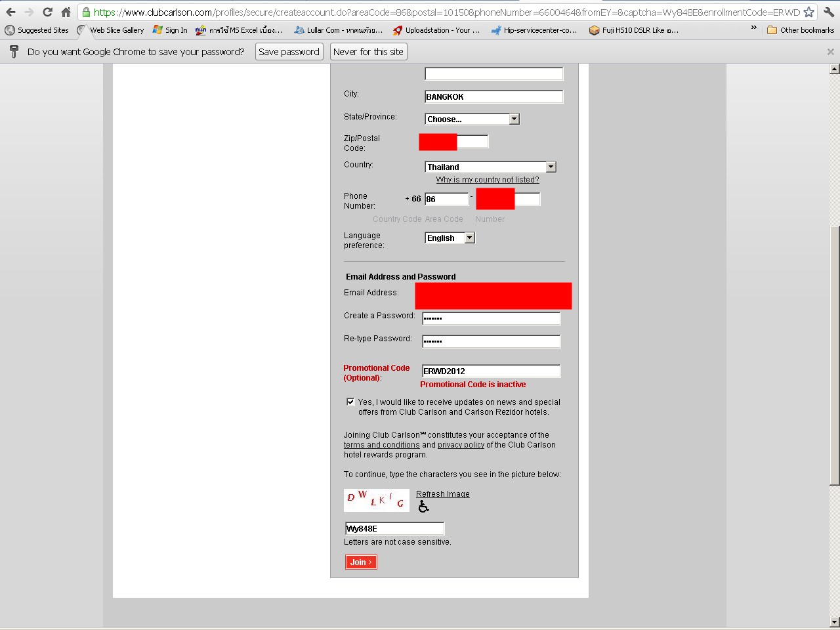Click the City field containing BANGKOK
The width and height of the screenshot is (840, 630).
(x=493, y=96)
